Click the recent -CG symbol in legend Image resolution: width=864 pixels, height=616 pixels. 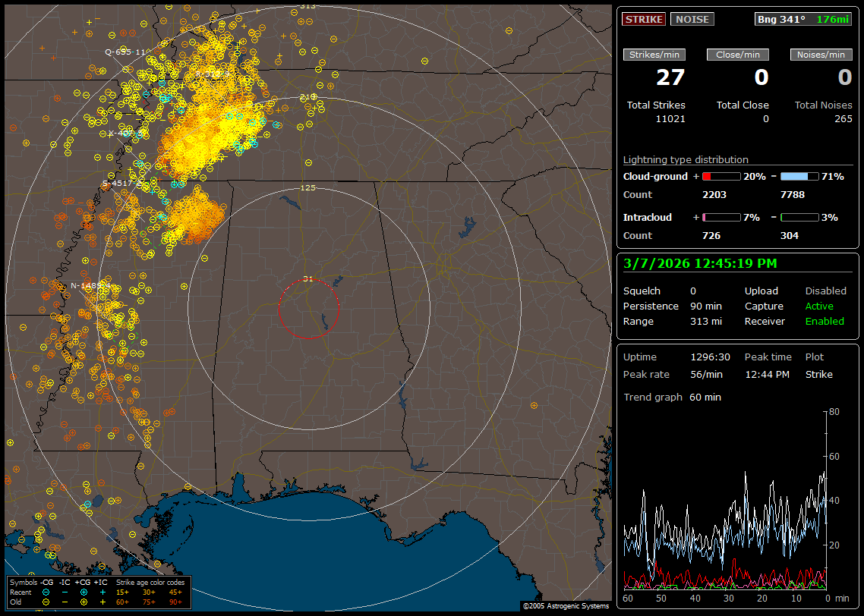[46, 592]
